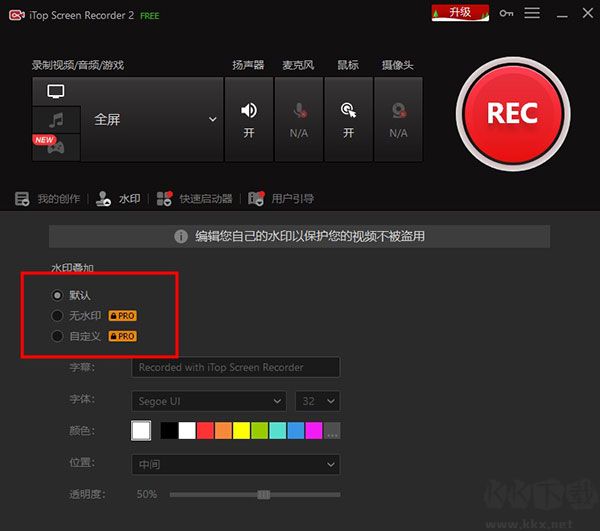Expand the 全屏 recording area dropdown
Screen dimensions: 600x531
(x=152, y=119)
